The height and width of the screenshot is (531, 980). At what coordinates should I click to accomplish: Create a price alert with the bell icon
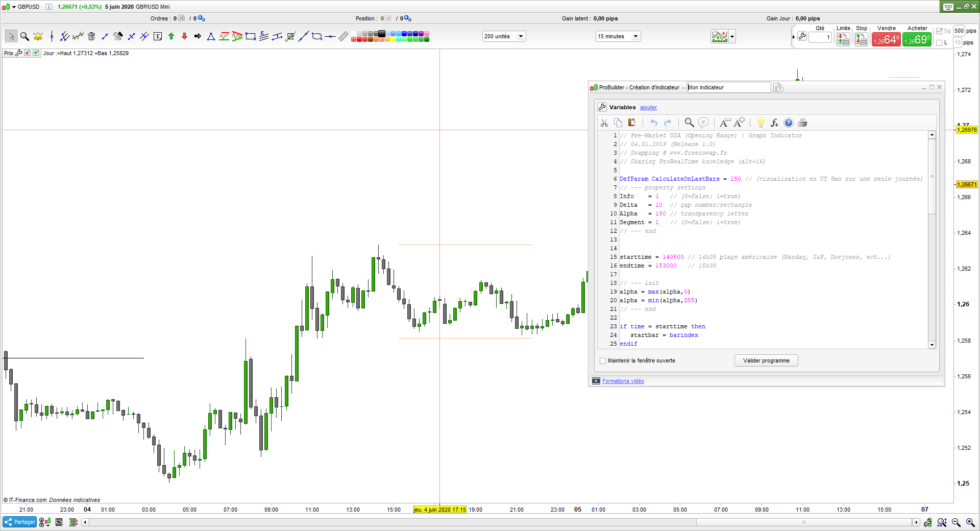38,36
